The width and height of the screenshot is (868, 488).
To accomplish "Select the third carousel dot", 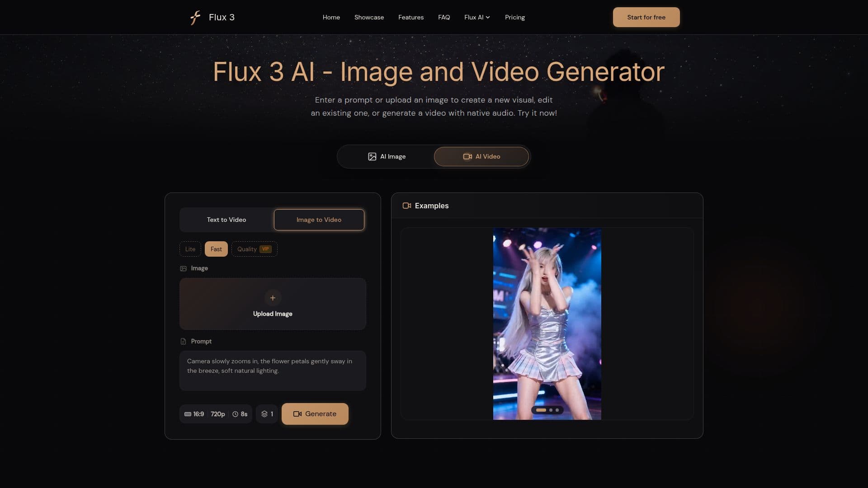I will [557, 410].
